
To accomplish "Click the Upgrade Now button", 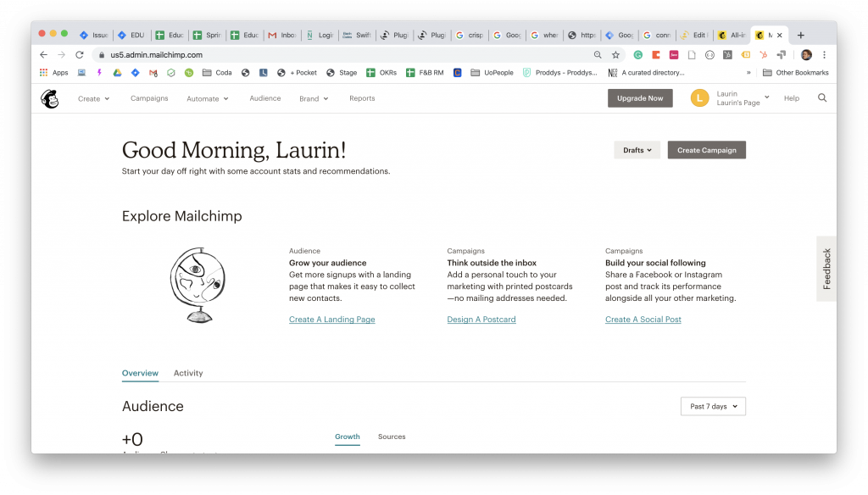I will point(640,98).
